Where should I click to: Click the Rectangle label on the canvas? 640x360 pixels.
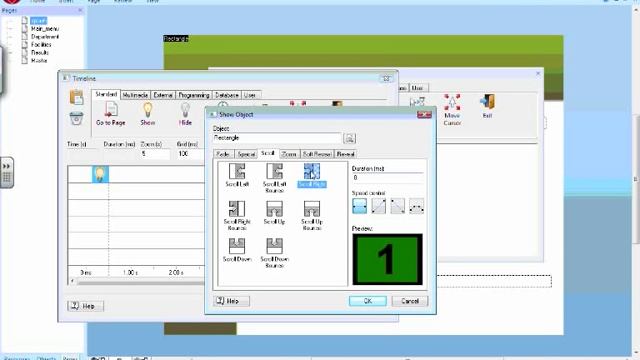tap(176, 39)
